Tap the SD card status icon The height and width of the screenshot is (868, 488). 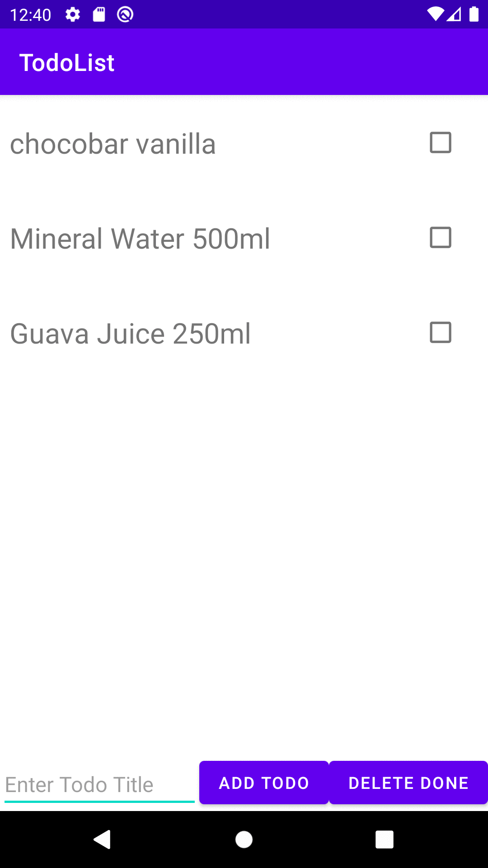(x=99, y=14)
